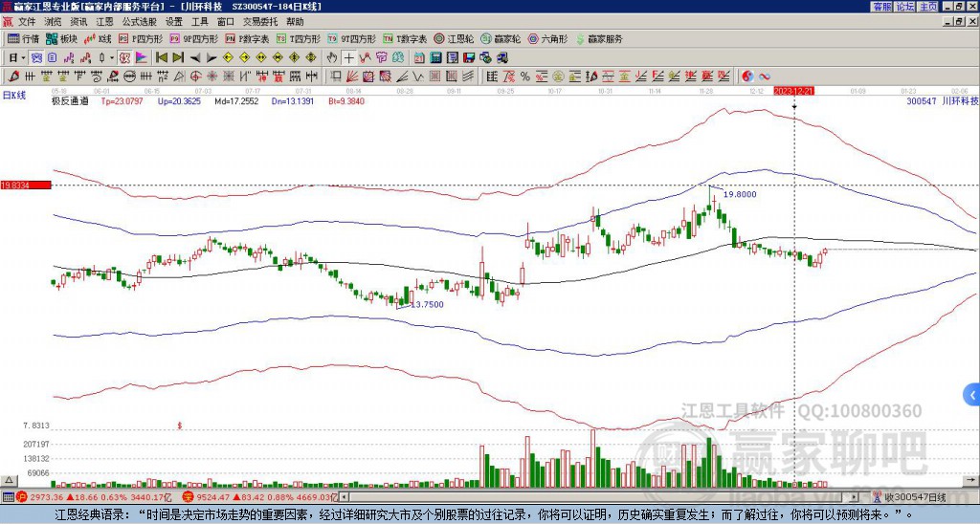Image resolution: width=980 pixels, height=524 pixels.
Task: Select the red pencil drawing tool
Action: (x=11, y=76)
